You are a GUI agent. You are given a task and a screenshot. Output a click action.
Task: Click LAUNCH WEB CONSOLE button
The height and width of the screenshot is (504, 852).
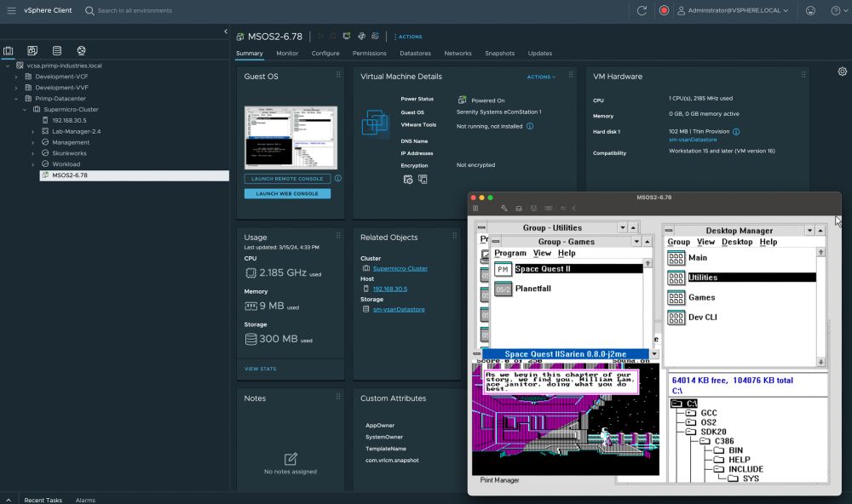pyautogui.click(x=287, y=193)
